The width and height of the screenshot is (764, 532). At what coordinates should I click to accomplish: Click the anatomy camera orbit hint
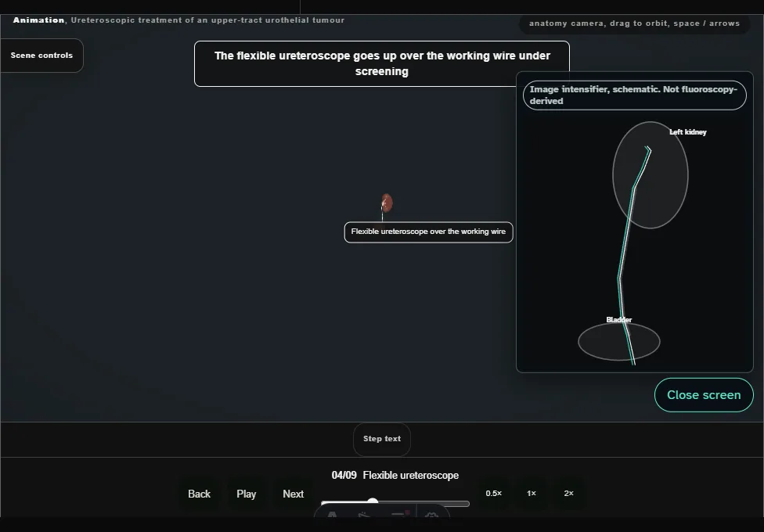point(634,23)
